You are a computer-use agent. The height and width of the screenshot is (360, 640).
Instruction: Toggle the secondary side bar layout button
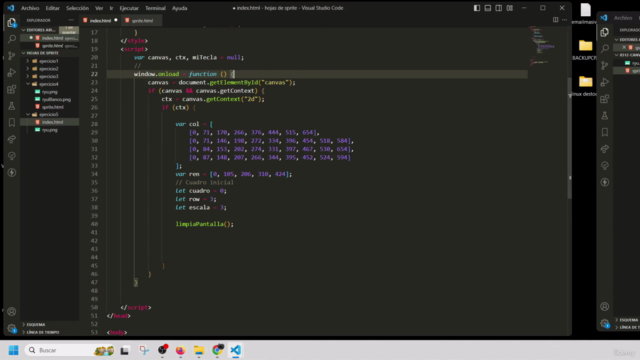[498, 8]
